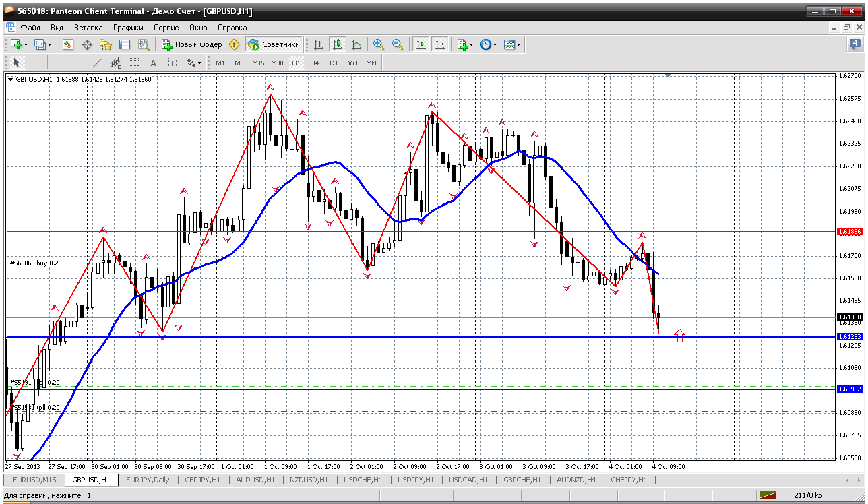Click the Новый Ордер button

pos(192,44)
